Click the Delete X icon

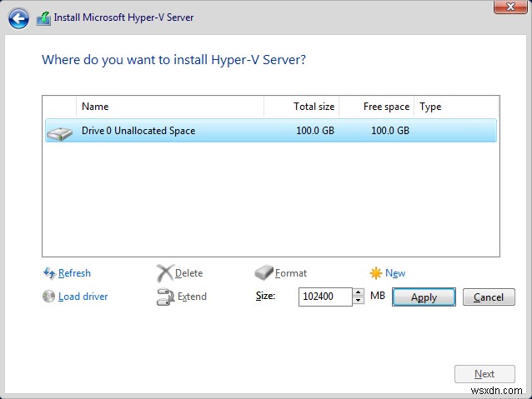click(x=164, y=273)
